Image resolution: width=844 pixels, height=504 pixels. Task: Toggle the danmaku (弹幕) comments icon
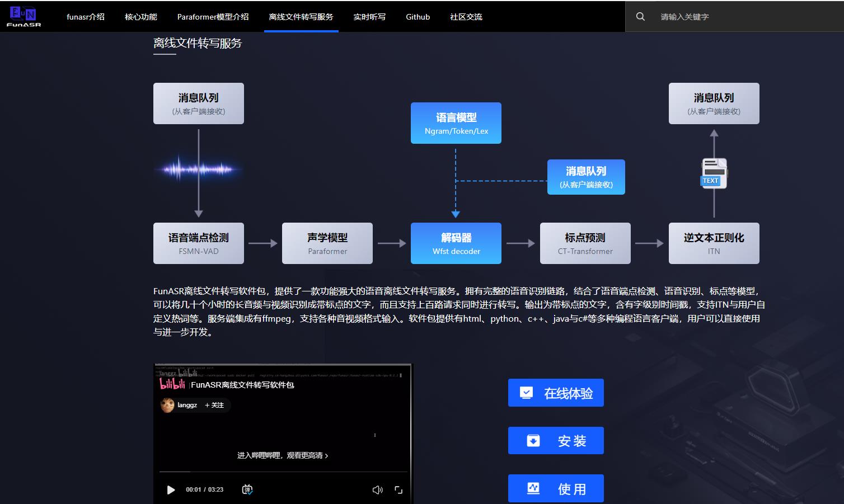(247, 490)
